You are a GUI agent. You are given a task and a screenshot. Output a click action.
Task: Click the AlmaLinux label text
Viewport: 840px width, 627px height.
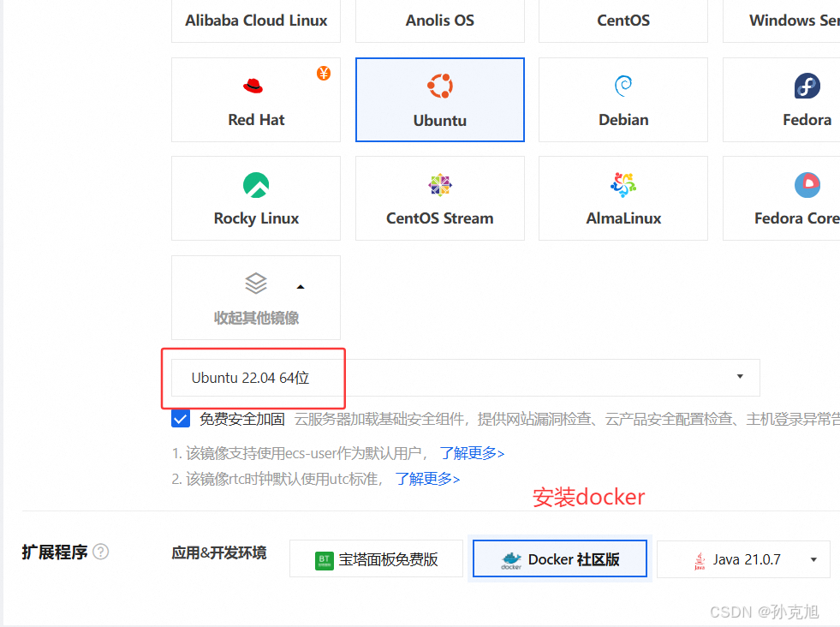pos(623,218)
